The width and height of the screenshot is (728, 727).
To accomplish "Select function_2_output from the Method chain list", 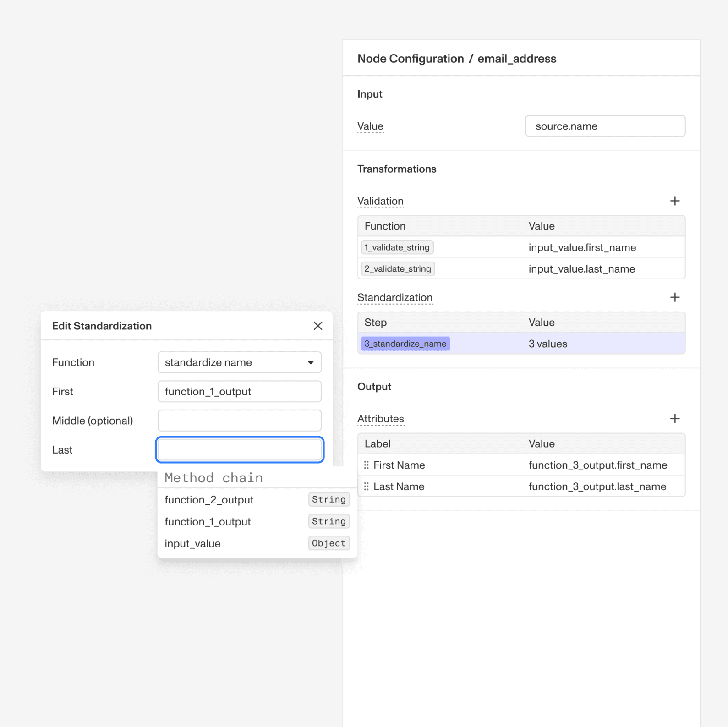I will pos(257,500).
